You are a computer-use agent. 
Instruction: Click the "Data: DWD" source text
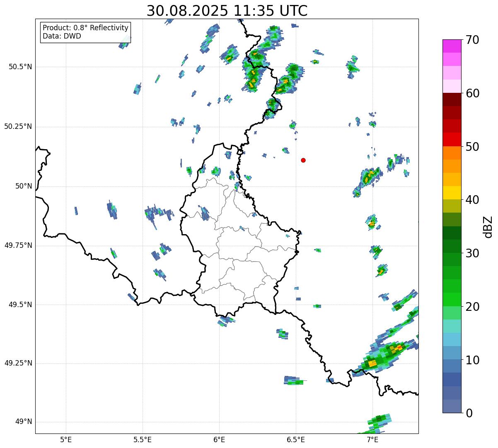(x=62, y=36)
